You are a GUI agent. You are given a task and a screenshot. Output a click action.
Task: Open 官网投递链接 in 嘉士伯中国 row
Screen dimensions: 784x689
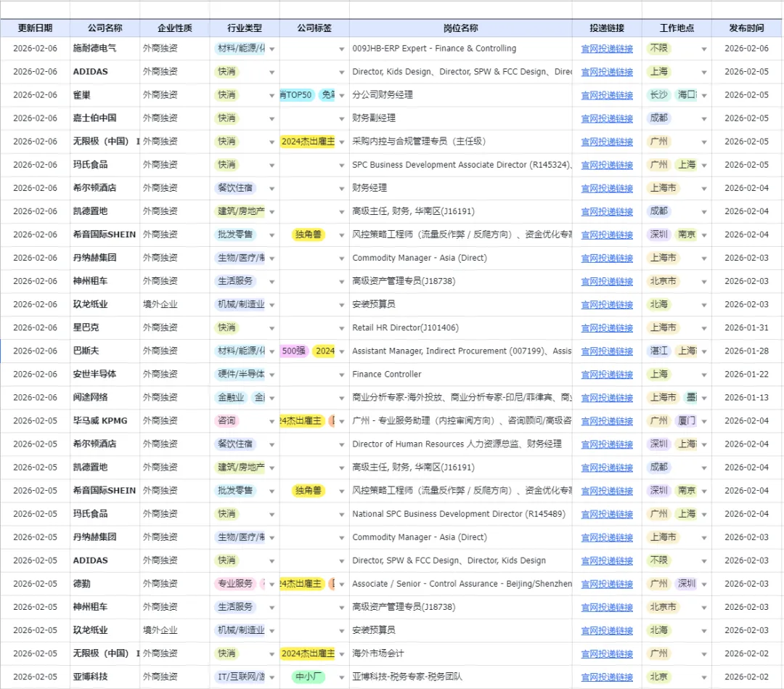(607, 119)
